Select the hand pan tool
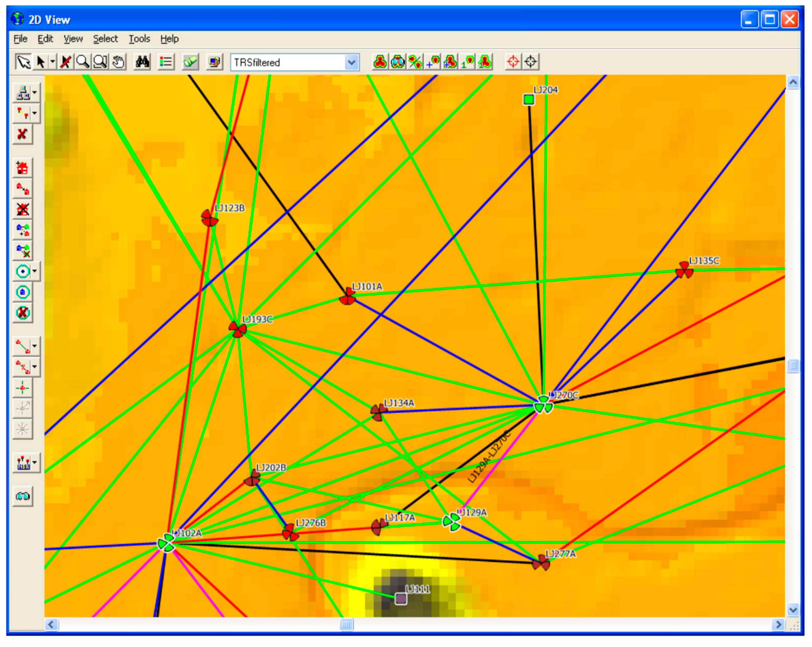 [118, 62]
